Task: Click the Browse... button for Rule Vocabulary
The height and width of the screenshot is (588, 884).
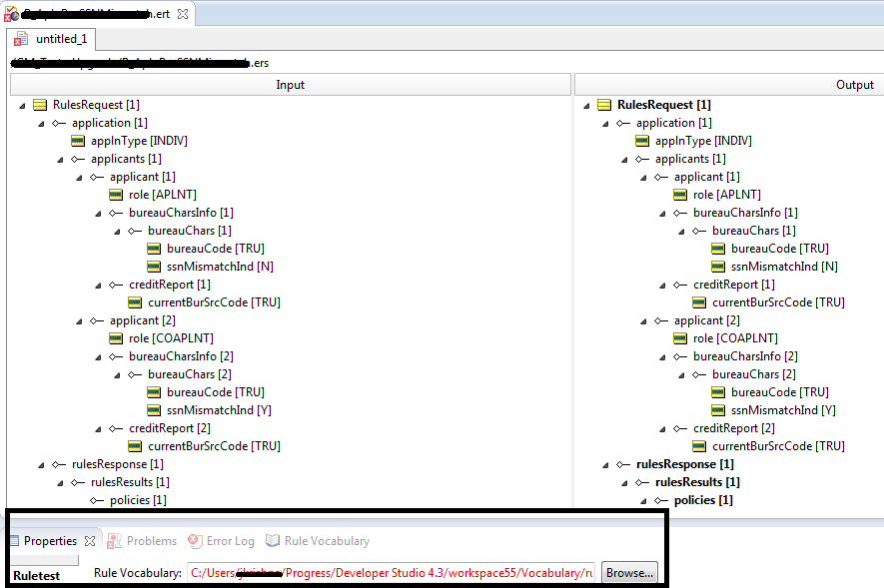Action: tap(629, 573)
